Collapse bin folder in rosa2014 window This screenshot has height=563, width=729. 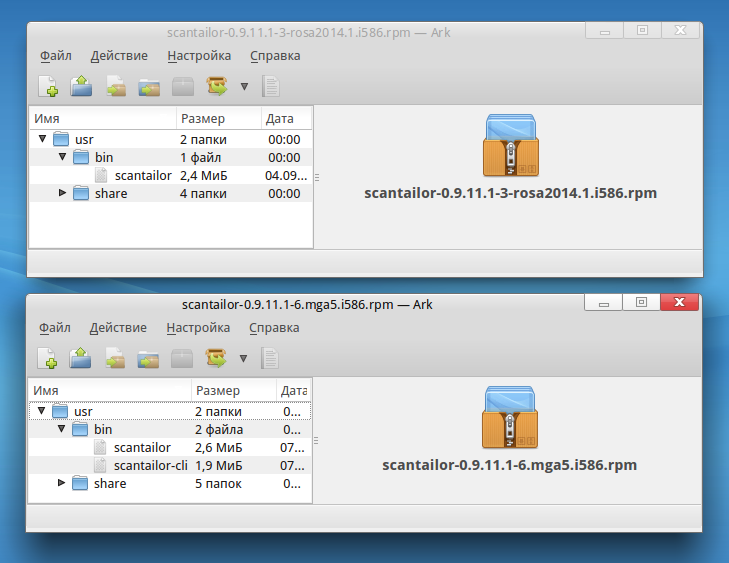click(x=62, y=157)
